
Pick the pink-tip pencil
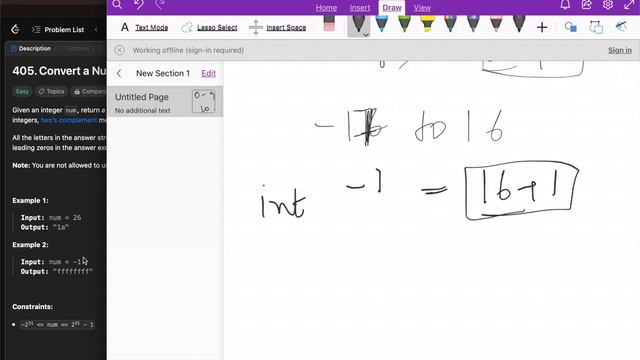coord(496,24)
